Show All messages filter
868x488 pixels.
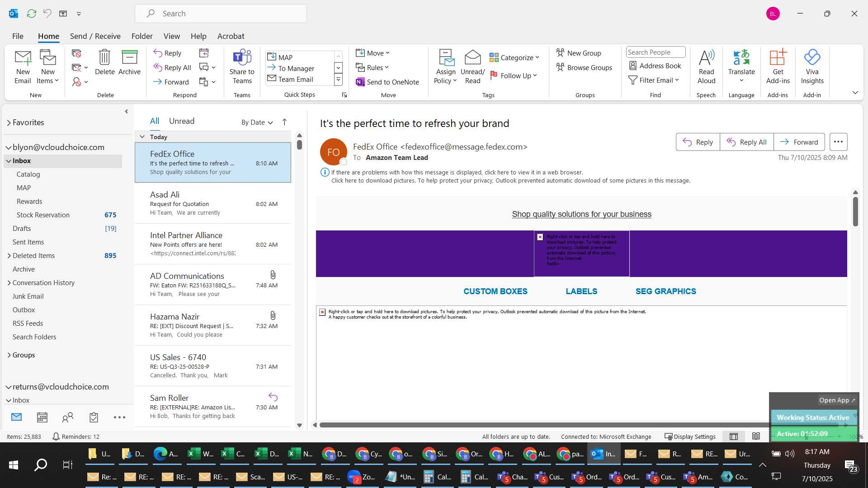[155, 121]
